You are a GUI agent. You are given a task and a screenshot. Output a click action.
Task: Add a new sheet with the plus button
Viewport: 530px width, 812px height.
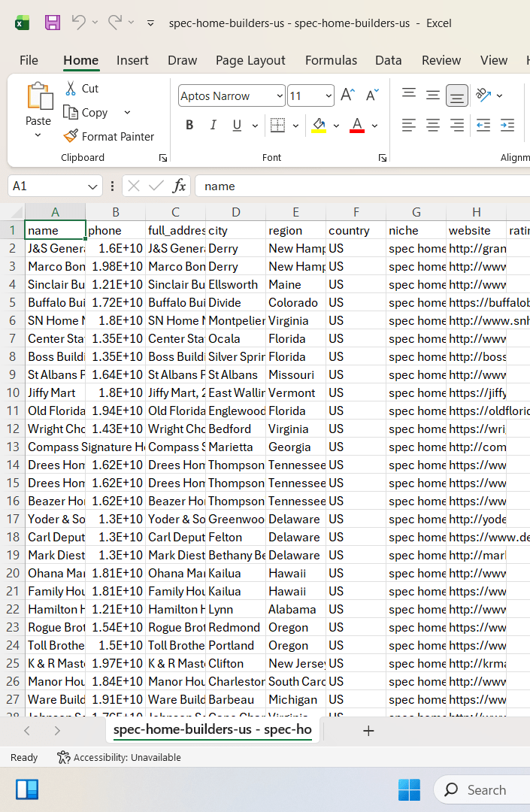point(368,731)
